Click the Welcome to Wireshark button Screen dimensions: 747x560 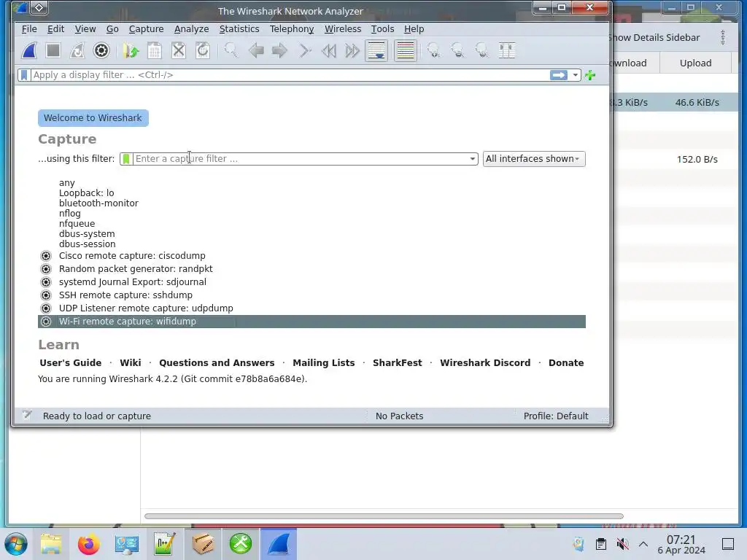click(93, 118)
